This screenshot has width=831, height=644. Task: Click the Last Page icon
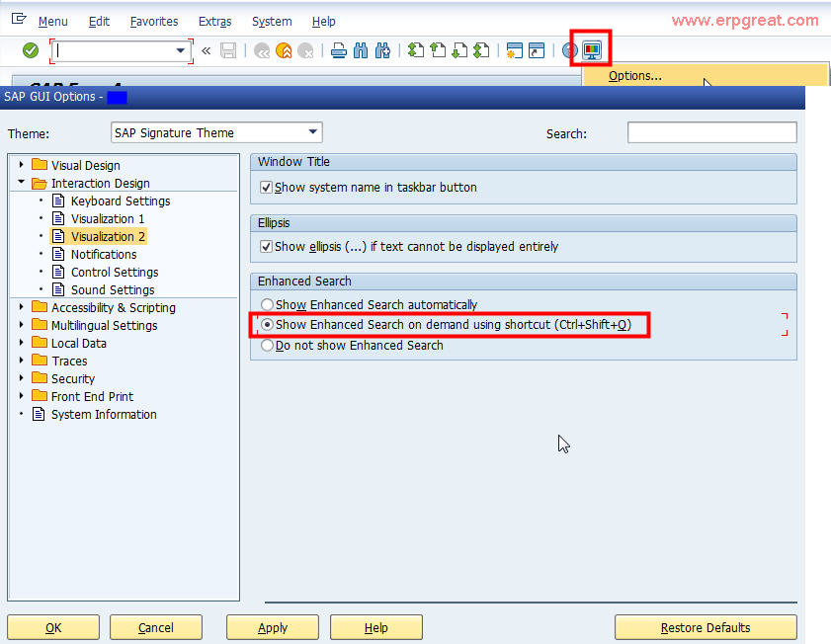(481, 50)
